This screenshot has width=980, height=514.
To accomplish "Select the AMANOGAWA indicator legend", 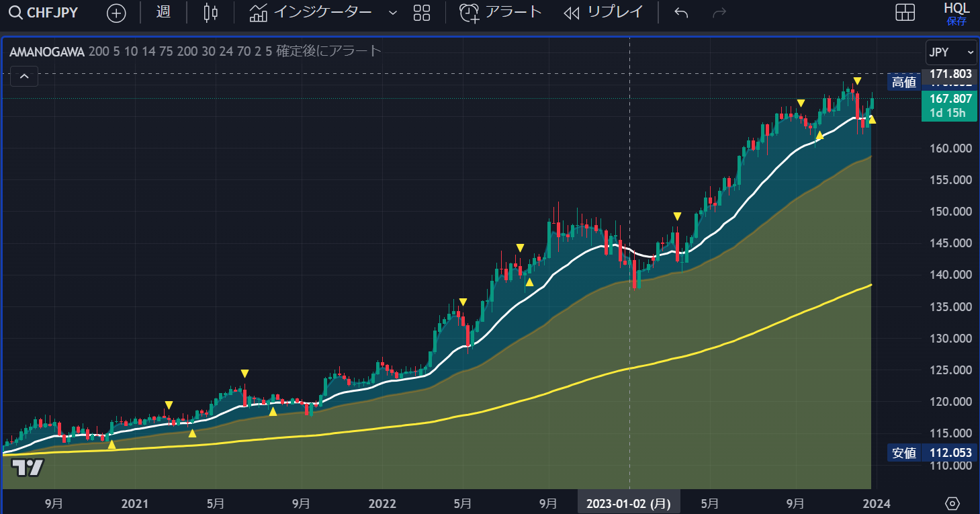I will point(46,51).
